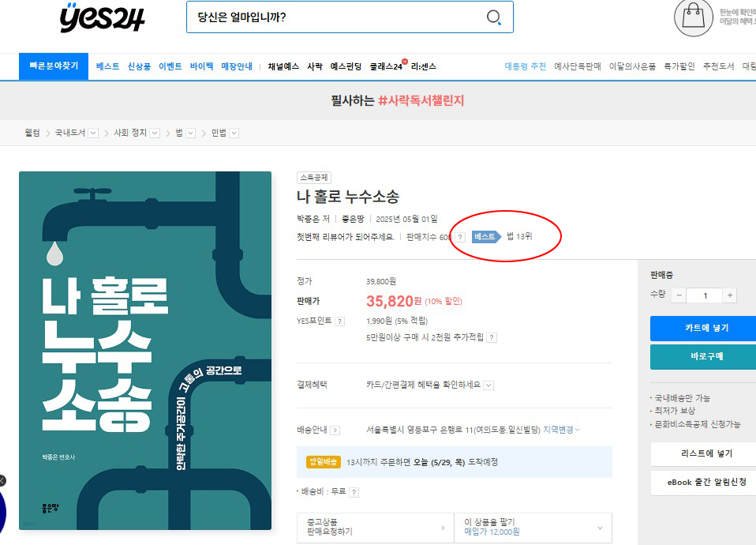Click the search magnifier icon
The width and height of the screenshot is (756, 545).
point(494,18)
